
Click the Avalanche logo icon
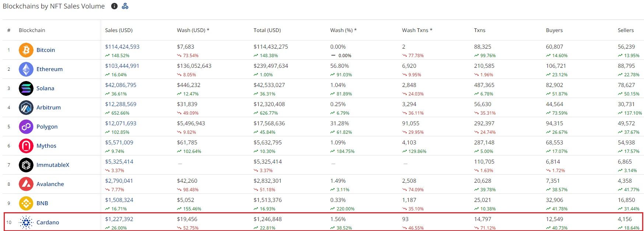26,184
